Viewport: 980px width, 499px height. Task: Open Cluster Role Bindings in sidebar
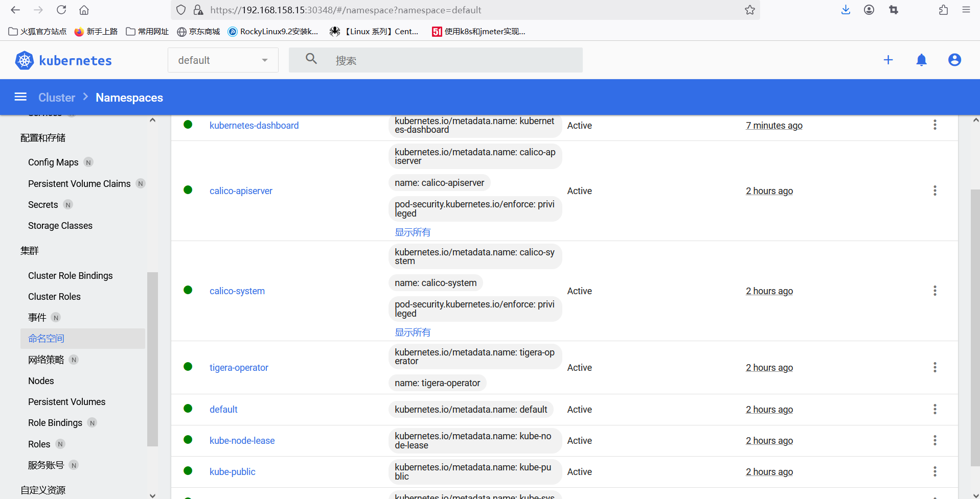[x=71, y=276]
